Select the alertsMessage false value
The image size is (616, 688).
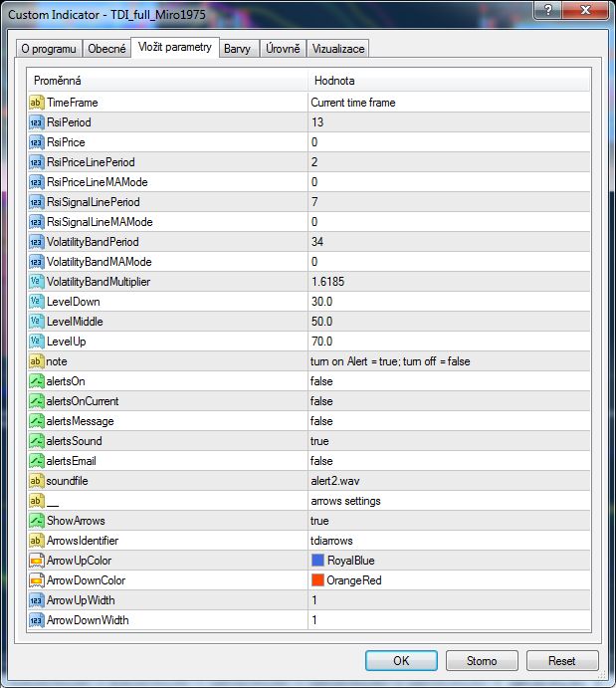(x=321, y=421)
